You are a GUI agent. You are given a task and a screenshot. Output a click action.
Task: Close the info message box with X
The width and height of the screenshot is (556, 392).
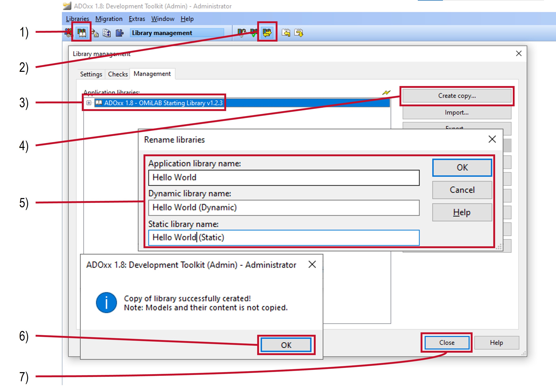click(312, 265)
